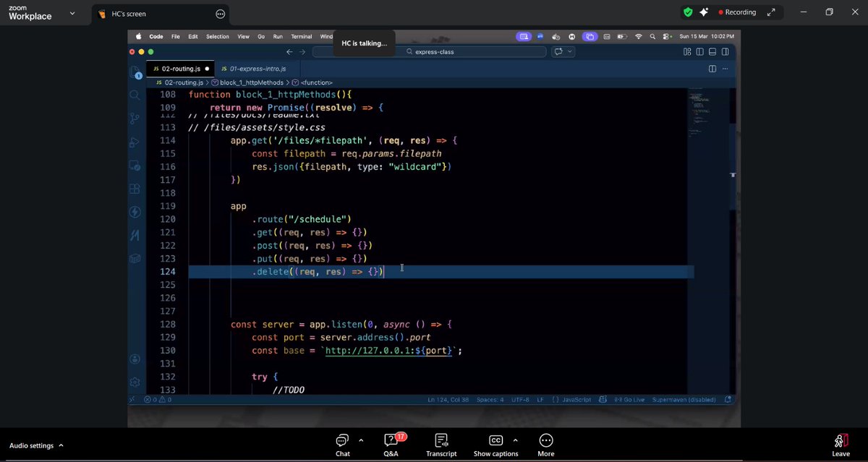
Task: Open the Manage gear in VS Code
Action: (x=135, y=382)
